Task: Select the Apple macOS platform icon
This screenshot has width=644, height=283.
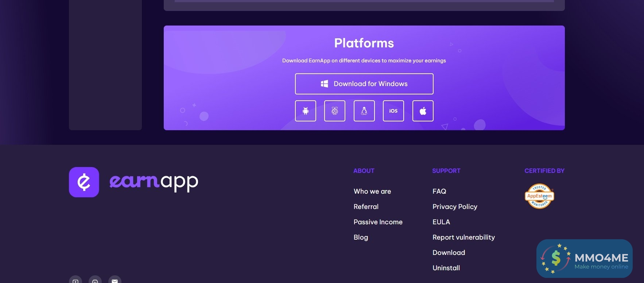Action: pos(423,111)
